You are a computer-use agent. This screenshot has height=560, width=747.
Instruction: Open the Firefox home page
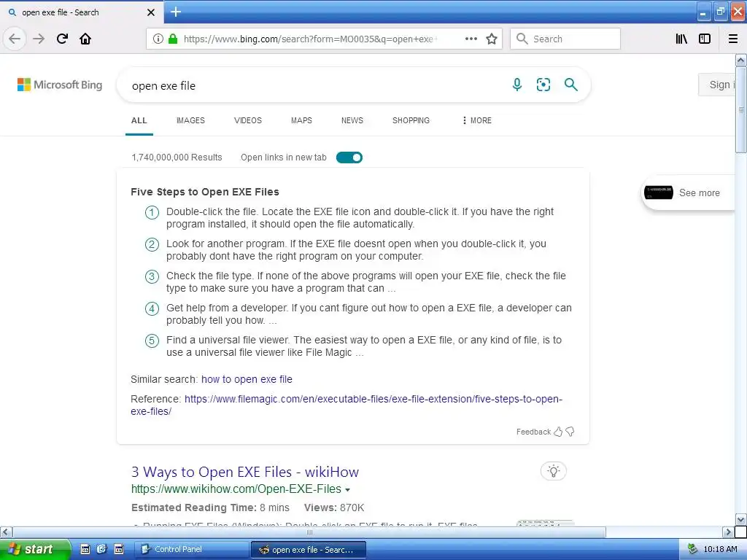coord(85,39)
